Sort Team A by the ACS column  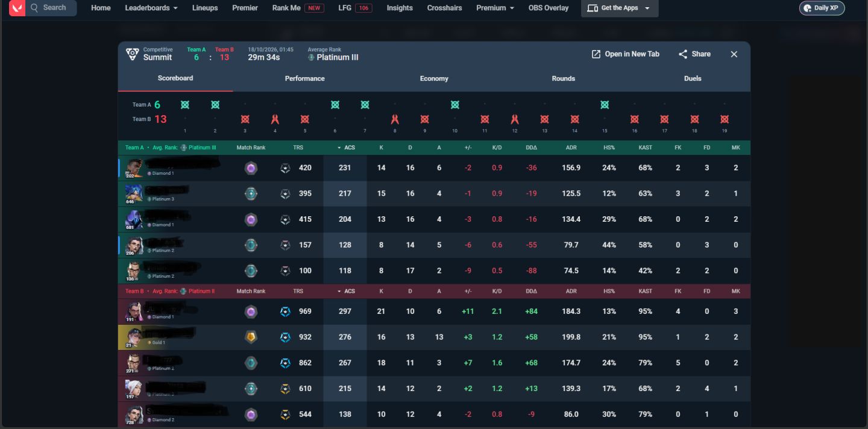click(346, 148)
